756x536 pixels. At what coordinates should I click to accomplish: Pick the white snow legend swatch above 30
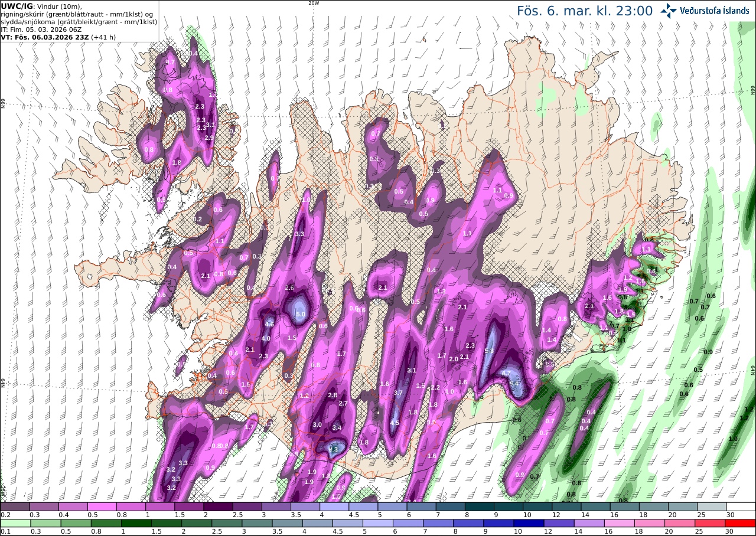(x=741, y=506)
